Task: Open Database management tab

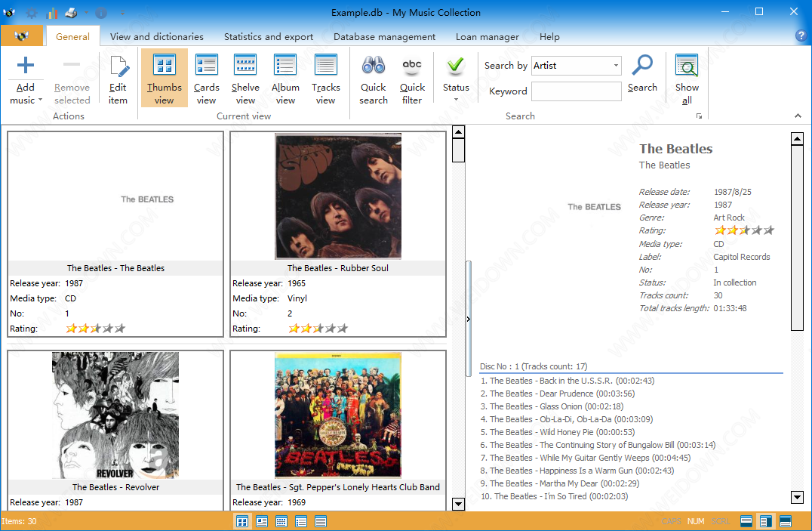Action: [x=384, y=37]
